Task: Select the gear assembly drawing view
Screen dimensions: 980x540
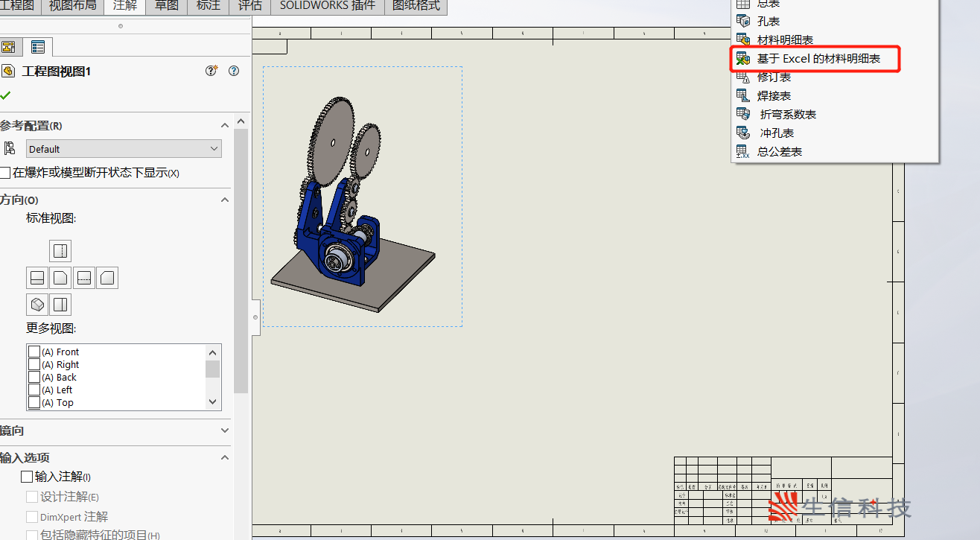Action: click(363, 197)
